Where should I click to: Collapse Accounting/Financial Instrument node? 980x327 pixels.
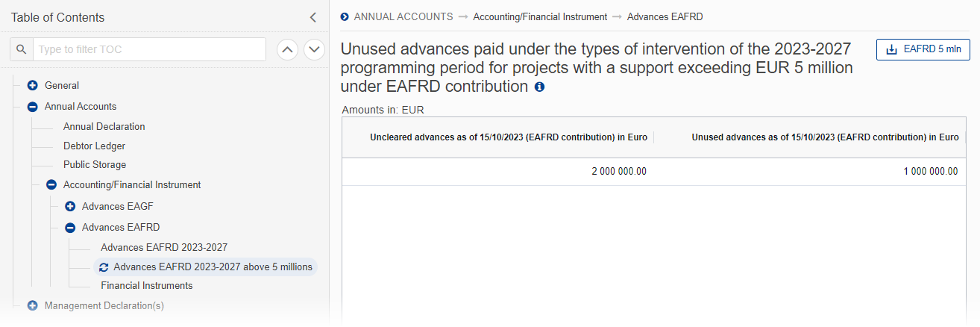coord(51,185)
